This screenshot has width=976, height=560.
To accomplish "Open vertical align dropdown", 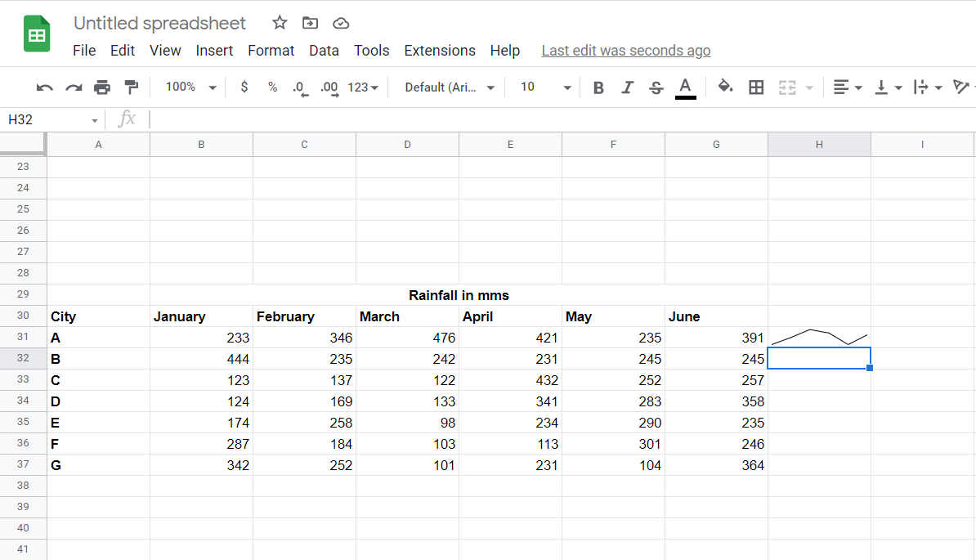I will (888, 87).
